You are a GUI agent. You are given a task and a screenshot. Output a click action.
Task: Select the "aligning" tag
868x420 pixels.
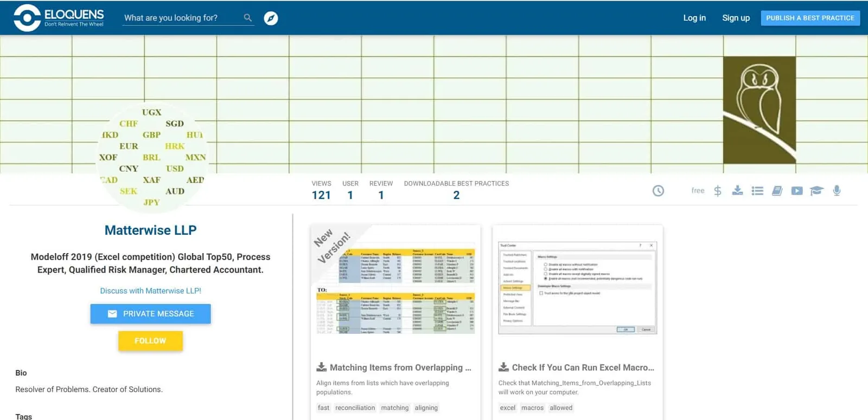[426, 408]
